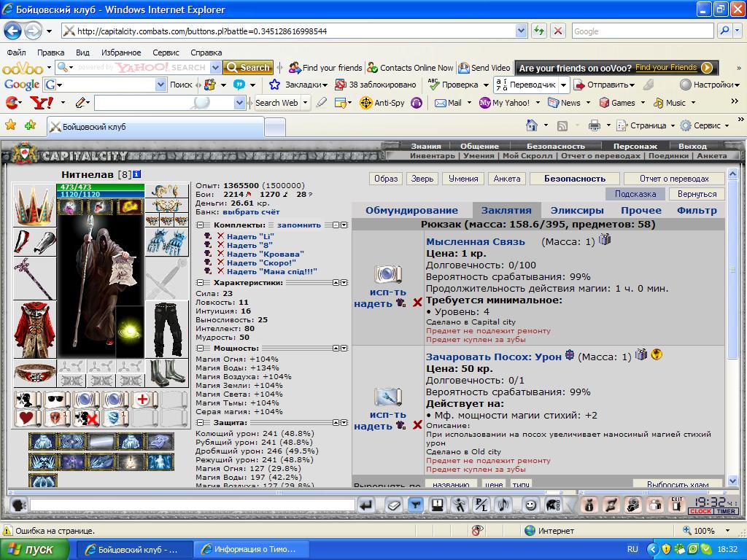
Task: Click the crown helmet equipment slot
Action: coord(34,205)
